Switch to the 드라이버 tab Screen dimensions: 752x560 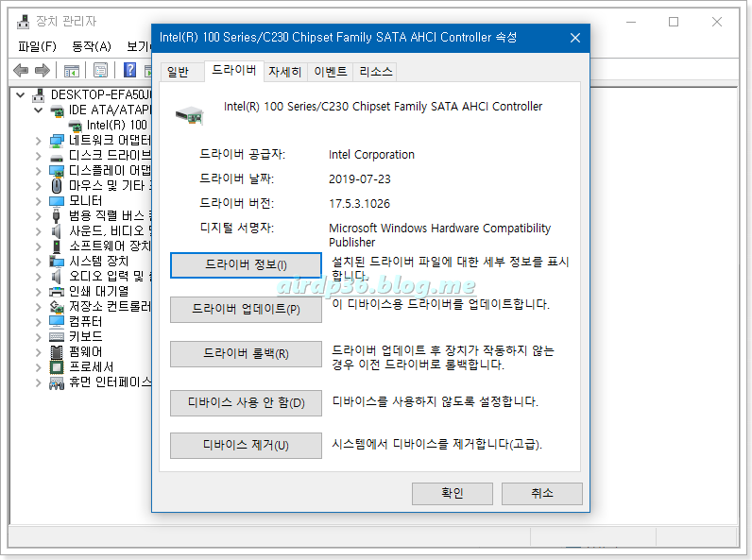234,71
